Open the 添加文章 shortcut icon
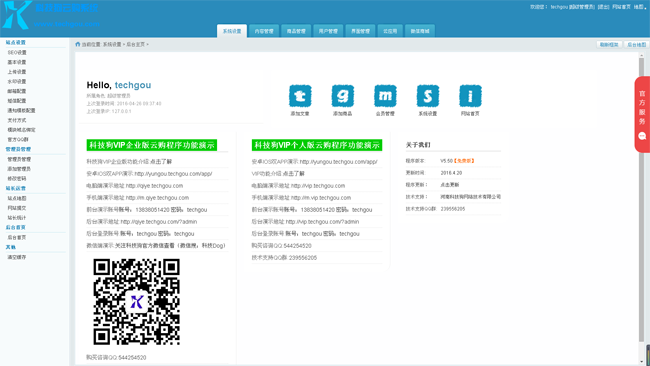 300,96
